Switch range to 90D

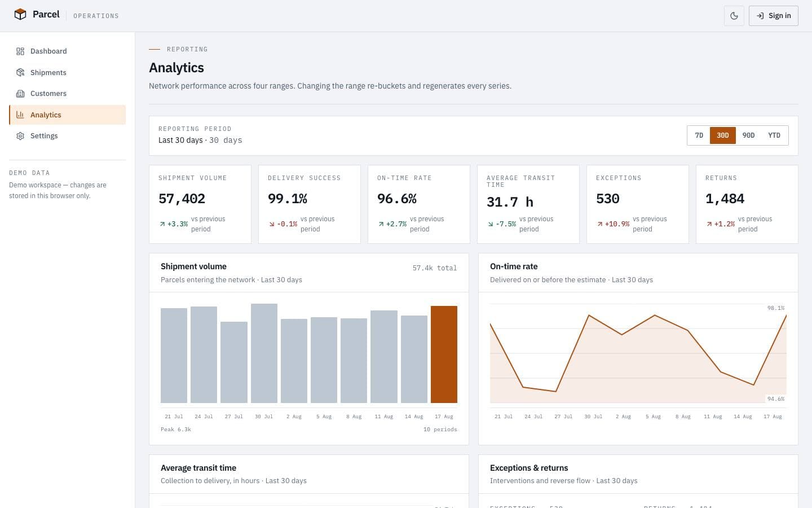click(x=748, y=135)
